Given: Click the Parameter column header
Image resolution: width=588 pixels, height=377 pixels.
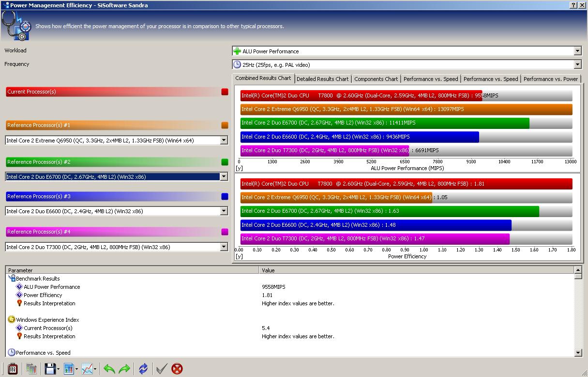Looking at the screenshot, I should coord(132,270).
